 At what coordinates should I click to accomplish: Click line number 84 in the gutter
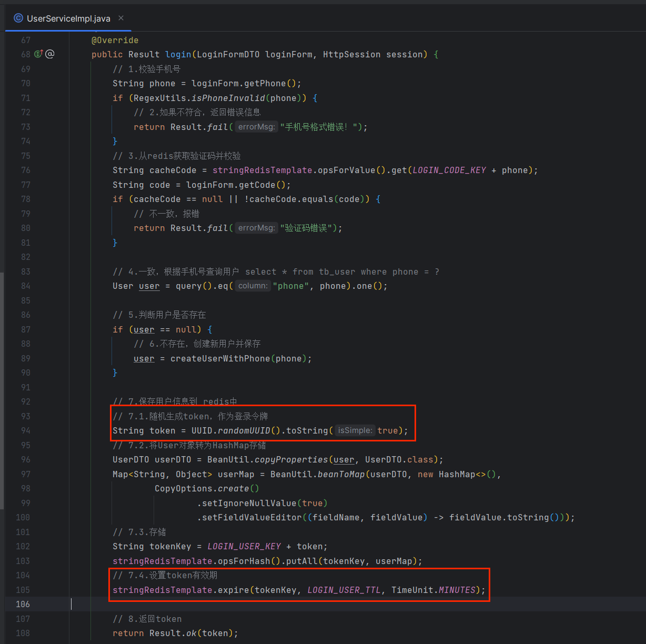[x=25, y=286]
